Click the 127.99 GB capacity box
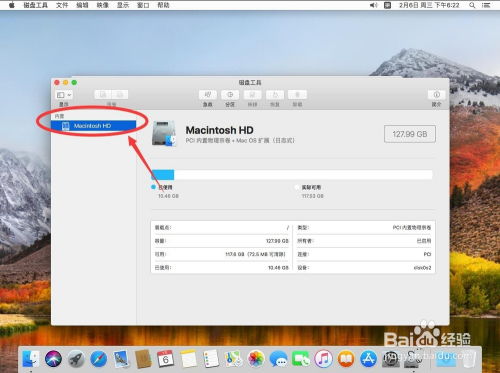Screen dimensions: 500x373 (x=410, y=134)
